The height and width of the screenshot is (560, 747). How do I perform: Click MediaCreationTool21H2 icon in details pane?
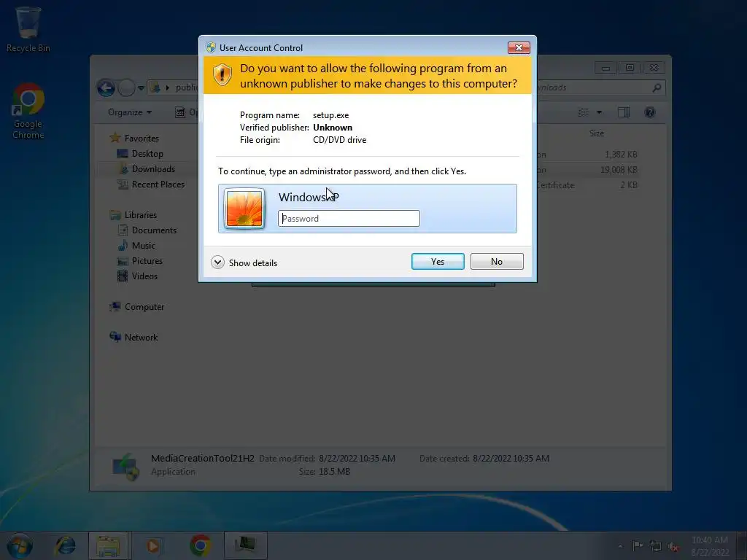125,466
